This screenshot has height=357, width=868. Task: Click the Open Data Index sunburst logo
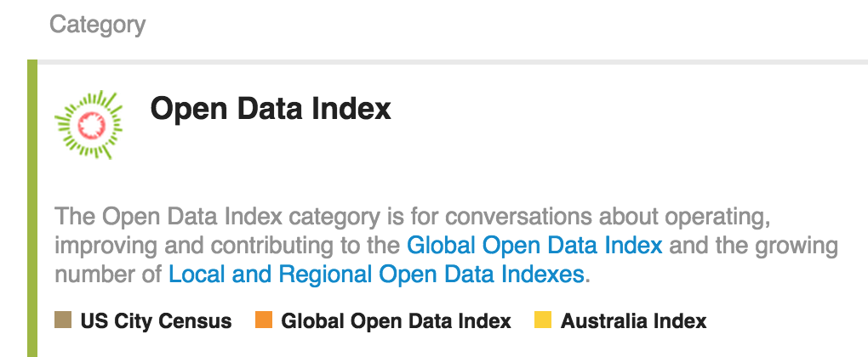[x=89, y=125]
